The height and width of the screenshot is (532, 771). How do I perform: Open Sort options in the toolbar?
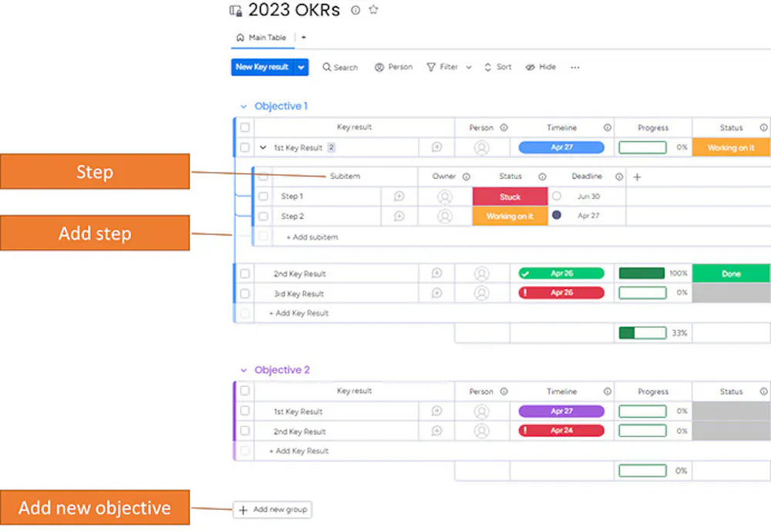point(497,67)
